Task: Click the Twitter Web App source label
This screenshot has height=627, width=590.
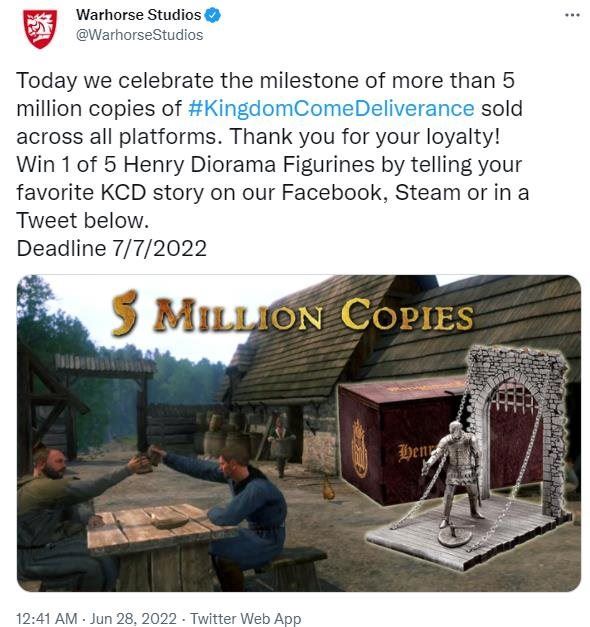Action: (245, 618)
